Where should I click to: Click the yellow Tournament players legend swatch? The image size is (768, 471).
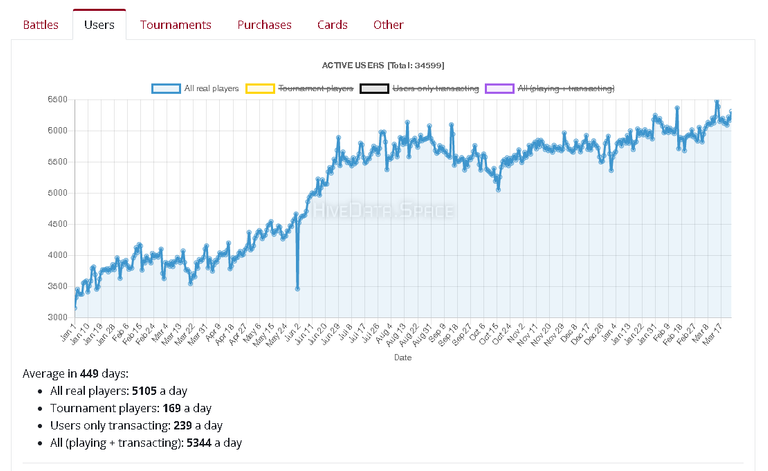[260, 89]
